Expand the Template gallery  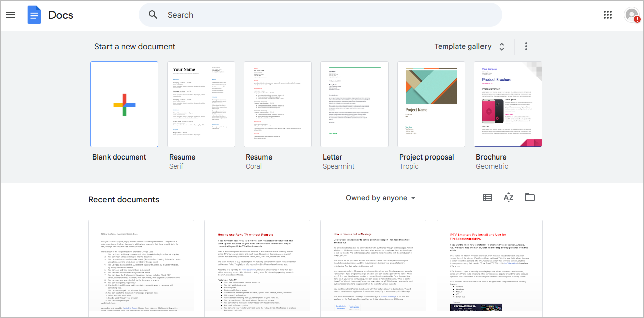pyautogui.click(x=469, y=46)
